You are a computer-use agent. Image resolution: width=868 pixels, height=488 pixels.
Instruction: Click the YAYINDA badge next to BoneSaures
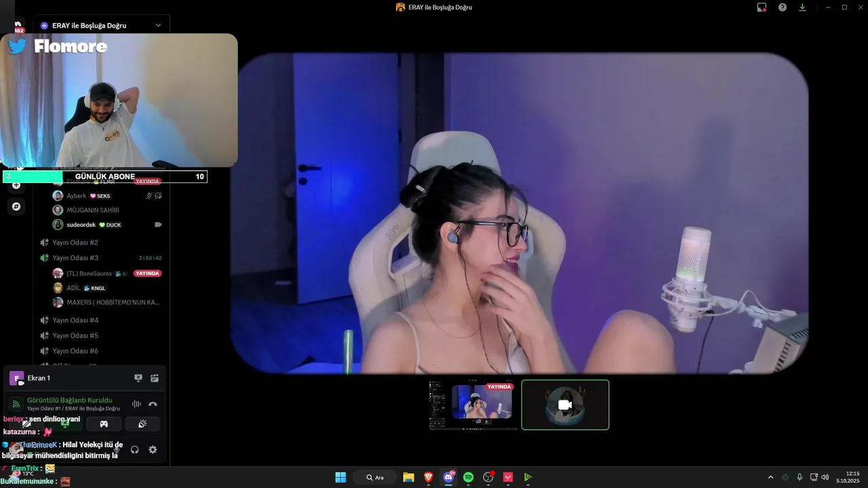click(147, 273)
